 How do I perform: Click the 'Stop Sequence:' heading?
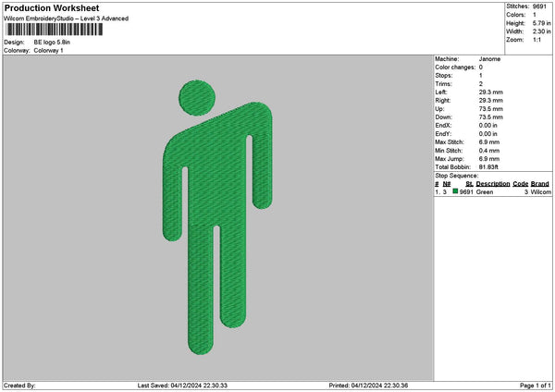pyautogui.click(x=456, y=176)
